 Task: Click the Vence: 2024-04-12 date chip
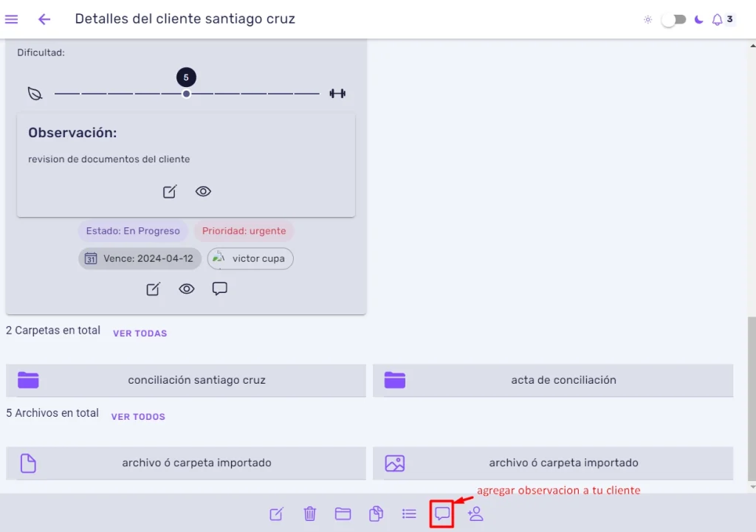tap(140, 259)
